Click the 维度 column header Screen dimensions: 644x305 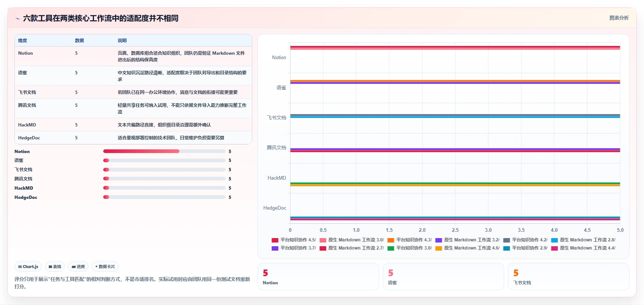click(23, 41)
